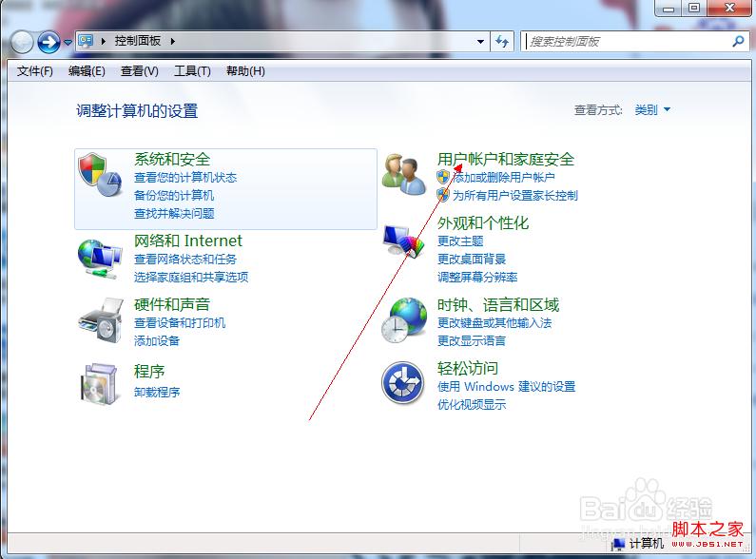Open 轻松访问 category link
The width and height of the screenshot is (756, 559).
pos(468,368)
